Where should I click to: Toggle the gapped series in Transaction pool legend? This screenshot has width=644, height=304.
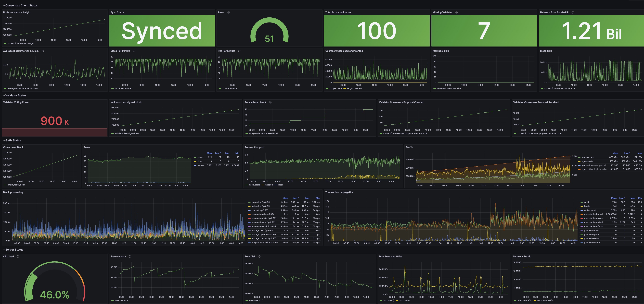[269, 185]
